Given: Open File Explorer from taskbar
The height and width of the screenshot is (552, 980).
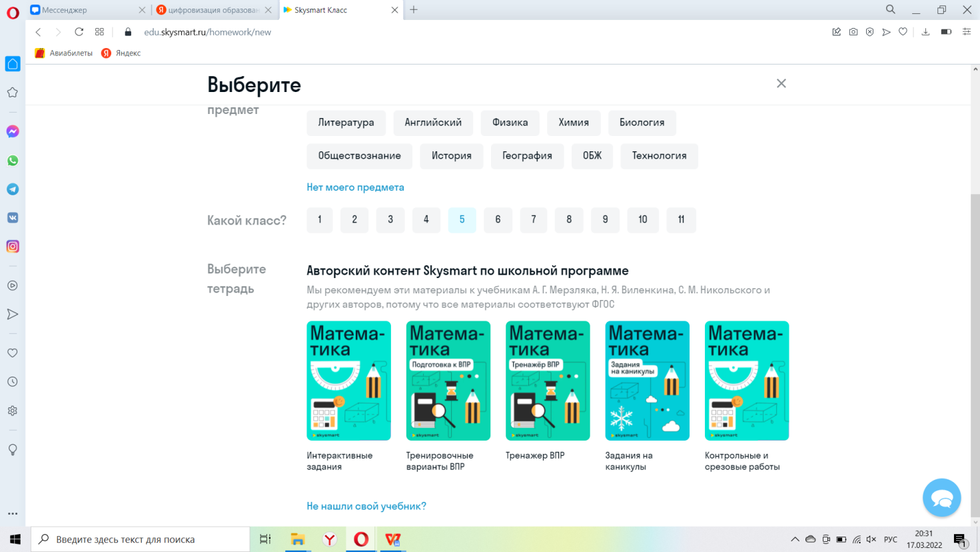Looking at the screenshot, I should click(x=297, y=539).
